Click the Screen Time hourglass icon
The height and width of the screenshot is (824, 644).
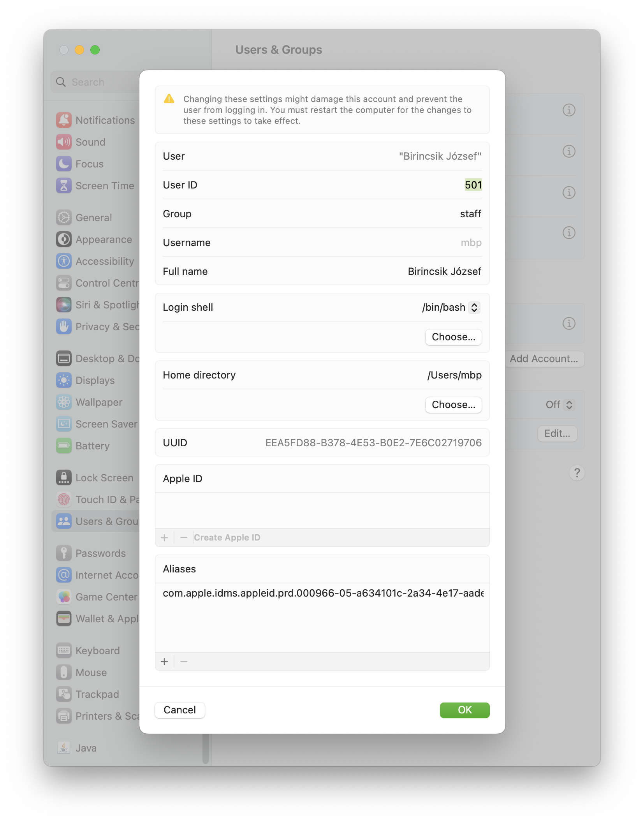coord(64,186)
